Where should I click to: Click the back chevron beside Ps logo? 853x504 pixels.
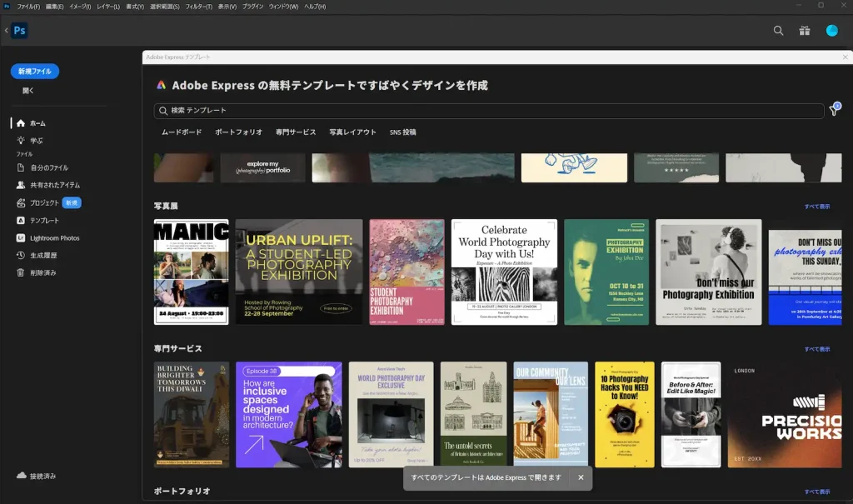(6, 31)
